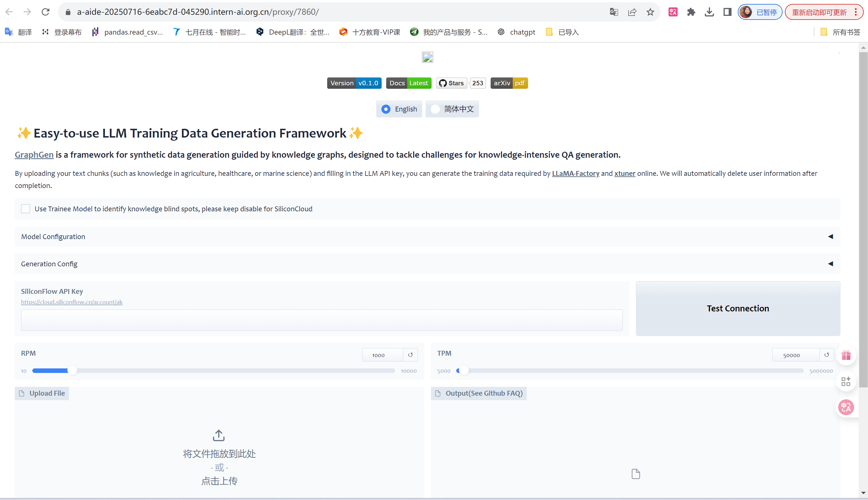Click the floating grid apps icon

846,381
